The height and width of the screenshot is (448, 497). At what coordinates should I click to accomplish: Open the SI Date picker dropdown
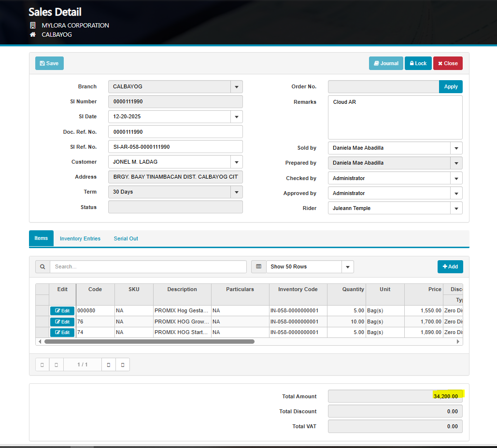click(236, 117)
